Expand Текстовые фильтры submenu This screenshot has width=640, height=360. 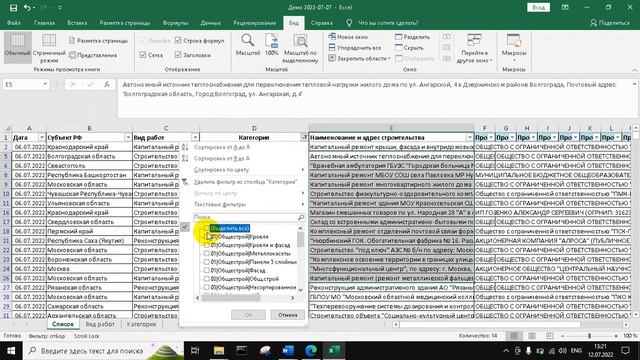click(302, 204)
